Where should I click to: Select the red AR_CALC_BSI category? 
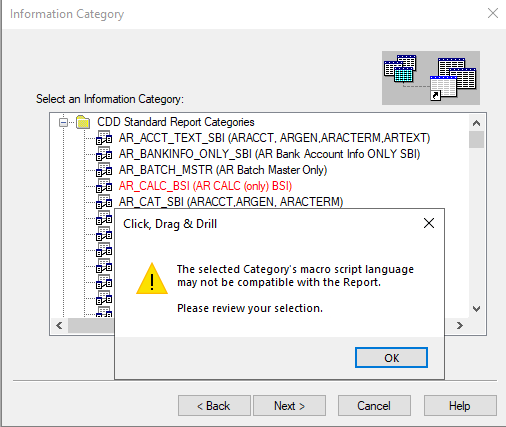(x=205, y=186)
